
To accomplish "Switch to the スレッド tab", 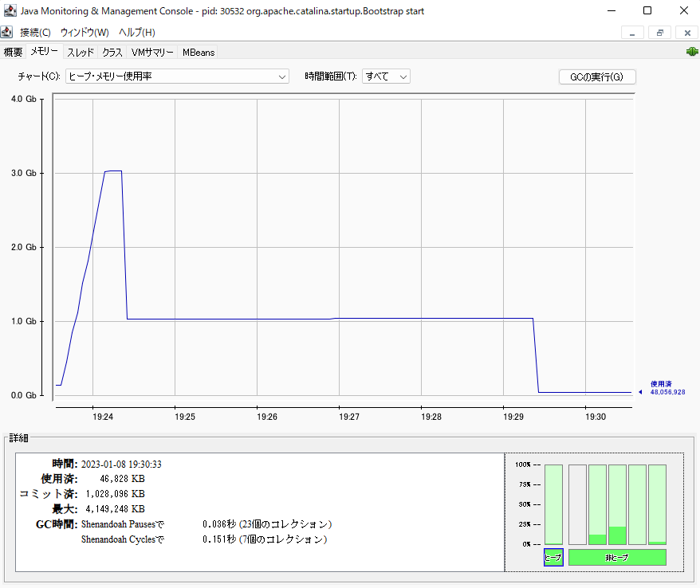I will (81, 53).
